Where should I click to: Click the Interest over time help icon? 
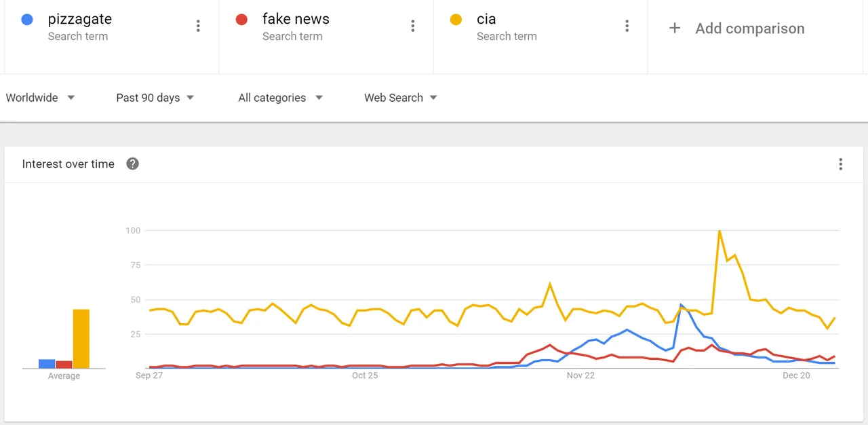(133, 164)
